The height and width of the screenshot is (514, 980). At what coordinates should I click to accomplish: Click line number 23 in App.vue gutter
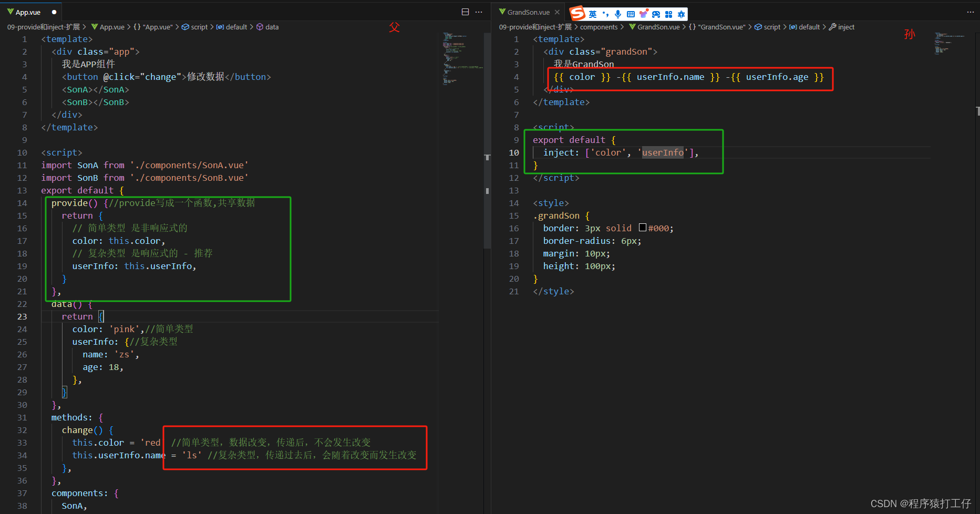(22, 316)
